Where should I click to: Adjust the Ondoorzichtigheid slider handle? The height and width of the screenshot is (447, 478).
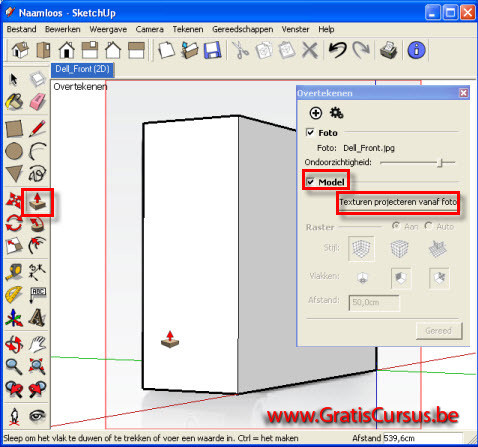(441, 163)
